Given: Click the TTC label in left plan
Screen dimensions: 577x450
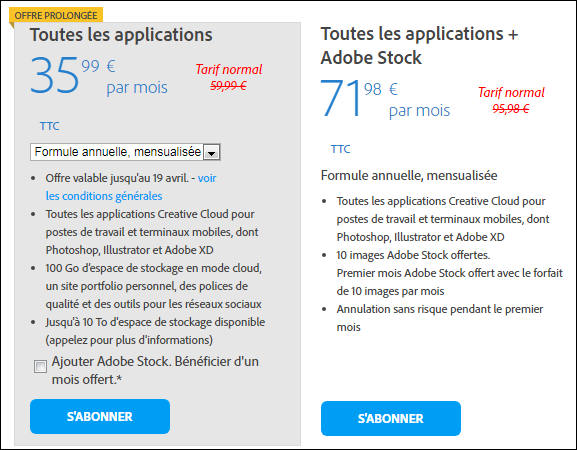Looking at the screenshot, I should 49,126.
